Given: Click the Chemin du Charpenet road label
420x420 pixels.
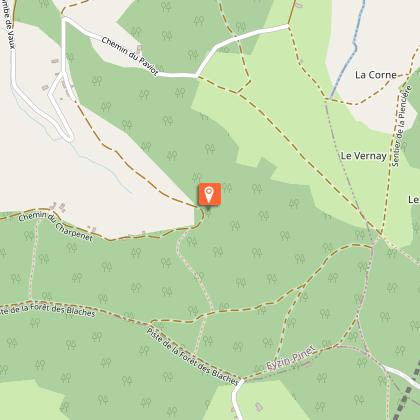Looking at the screenshot, I should (x=55, y=226).
